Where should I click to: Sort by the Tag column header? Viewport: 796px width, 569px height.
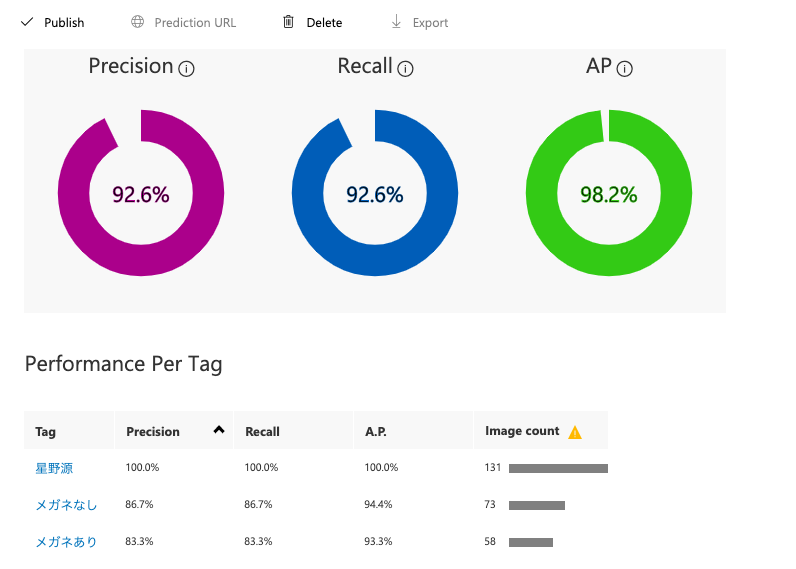pos(45,432)
